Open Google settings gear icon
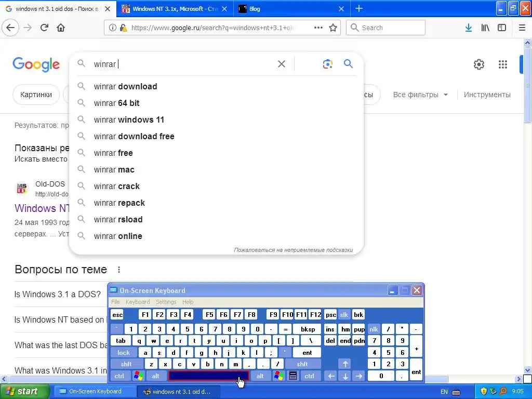This screenshot has height=399, width=532. click(478, 64)
